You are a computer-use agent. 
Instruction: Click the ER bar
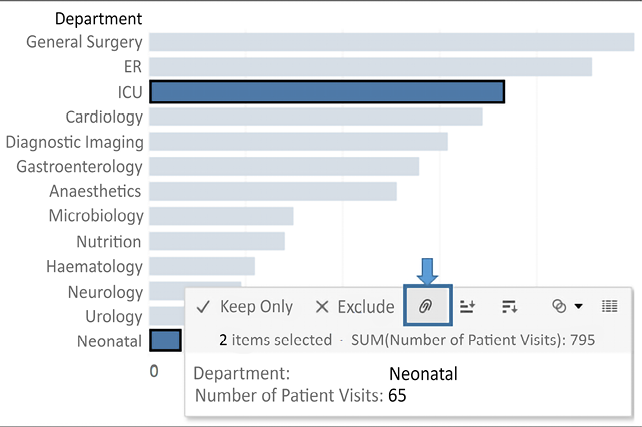[x=370, y=67]
